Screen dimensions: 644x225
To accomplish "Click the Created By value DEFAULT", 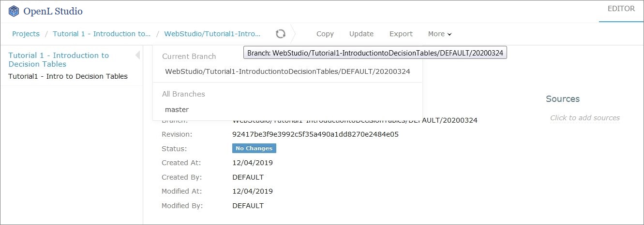I will pyautogui.click(x=248, y=177).
